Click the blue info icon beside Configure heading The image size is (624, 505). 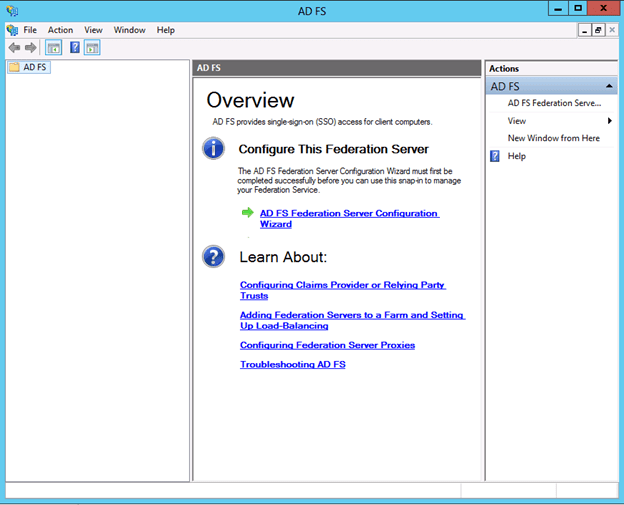click(213, 148)
